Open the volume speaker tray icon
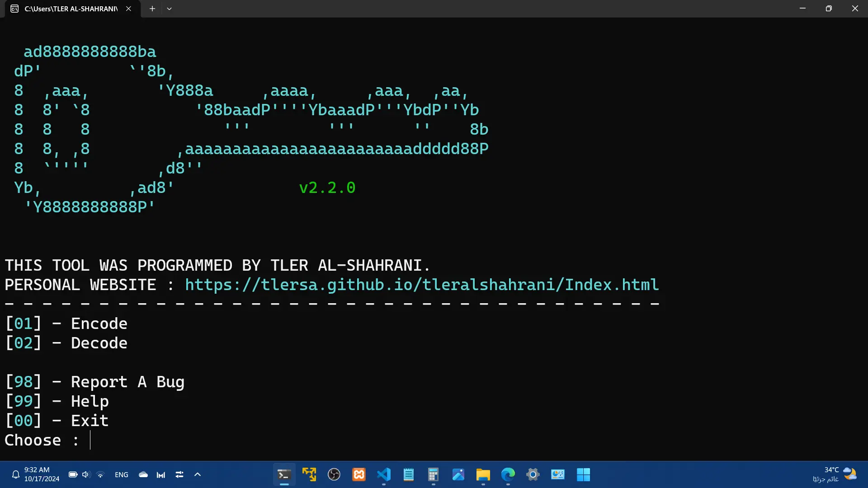Screen dimensions: 868x488 pos(86,474)
